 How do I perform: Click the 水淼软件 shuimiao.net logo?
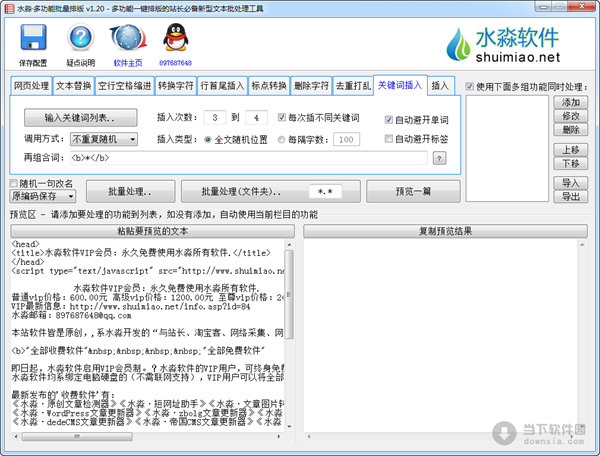pos(503,44)
